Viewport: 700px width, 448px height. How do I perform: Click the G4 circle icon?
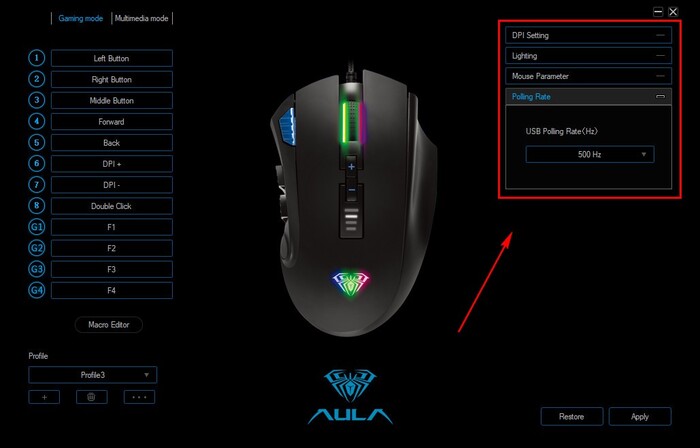pyautogui.click(x=37, y=290)
